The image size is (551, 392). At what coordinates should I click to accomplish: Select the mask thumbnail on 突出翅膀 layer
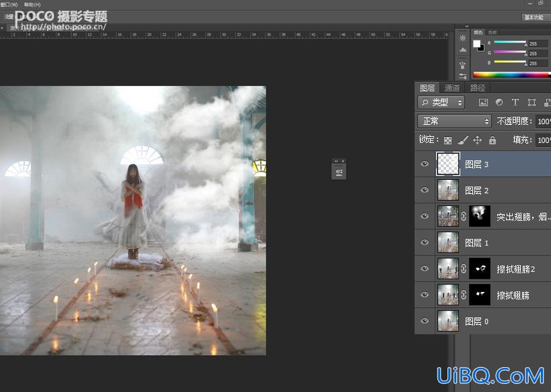480,216
